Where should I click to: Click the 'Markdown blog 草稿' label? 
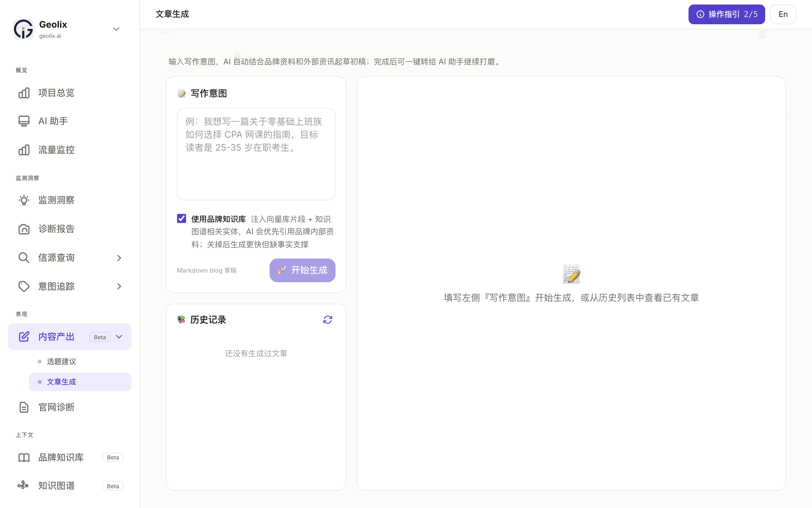207,270
